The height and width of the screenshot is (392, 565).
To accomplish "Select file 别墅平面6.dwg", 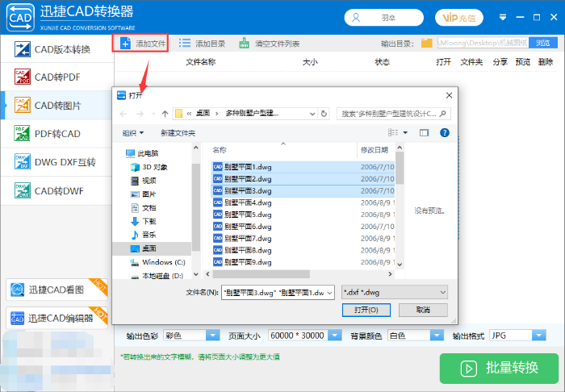I will (303, 227).
